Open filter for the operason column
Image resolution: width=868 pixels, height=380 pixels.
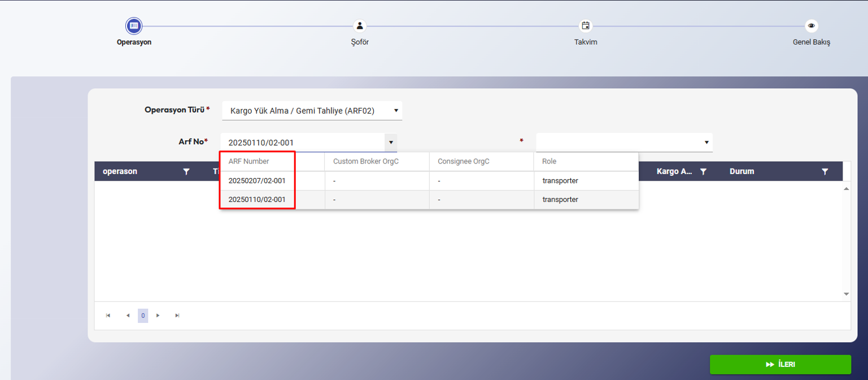(186, 171)
